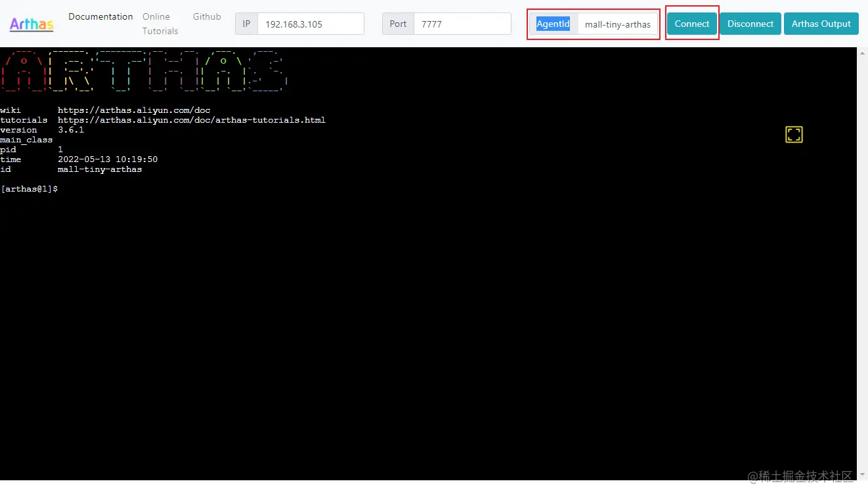
Task: Click the terminal vertical scrollbar
Action: point(862,264)
